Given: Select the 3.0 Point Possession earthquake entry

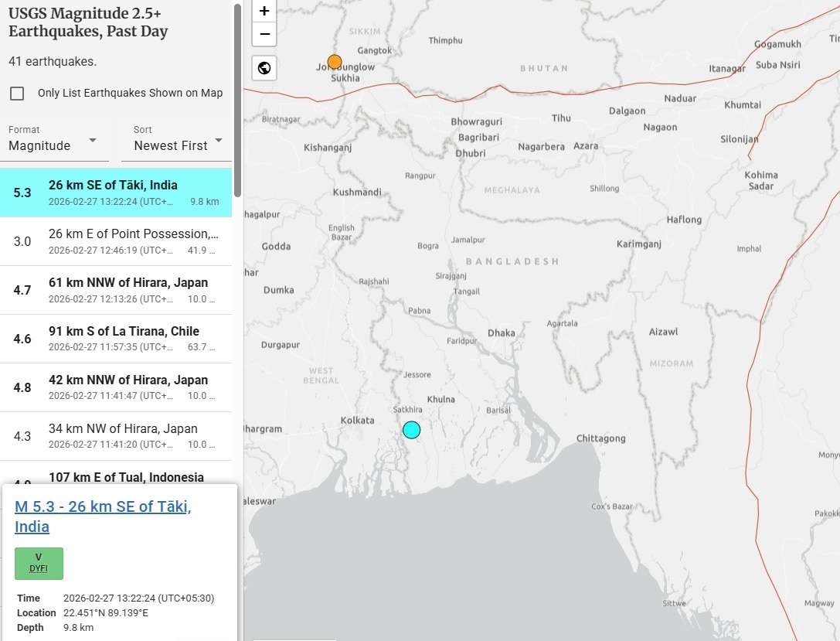Looking at the screenshot, I should coord(116,241).
